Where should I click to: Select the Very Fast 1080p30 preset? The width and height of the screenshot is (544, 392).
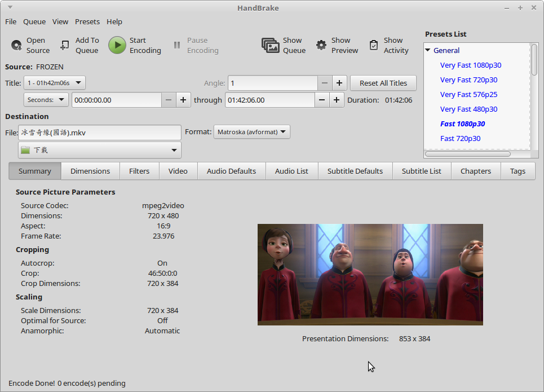coord(471,65)
